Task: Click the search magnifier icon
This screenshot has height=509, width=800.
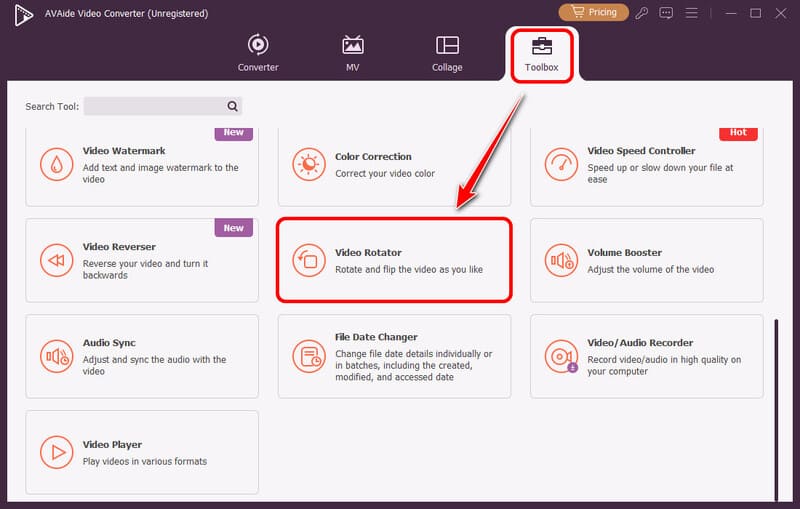Action: [233, 106]
